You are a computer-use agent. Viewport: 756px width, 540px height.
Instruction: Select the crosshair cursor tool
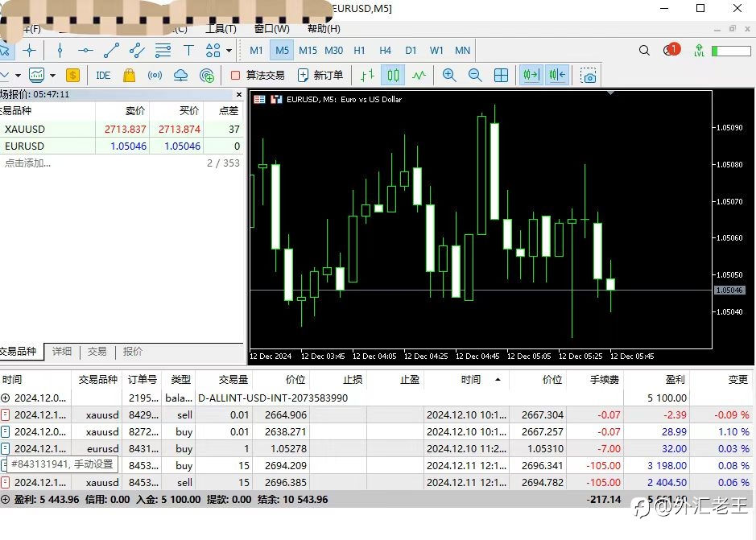point(30,50)
